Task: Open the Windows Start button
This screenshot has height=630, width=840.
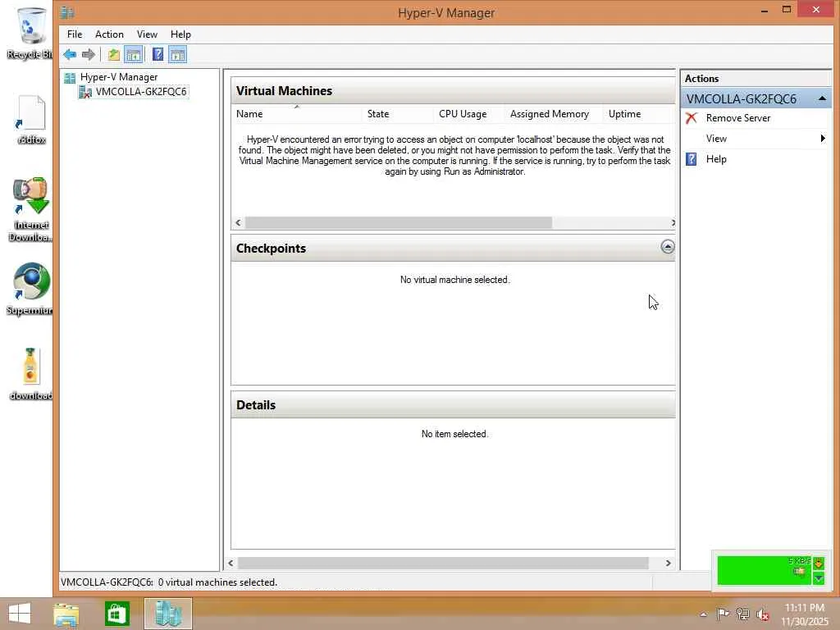Action: pyautogui.click(x=20, y=614)
